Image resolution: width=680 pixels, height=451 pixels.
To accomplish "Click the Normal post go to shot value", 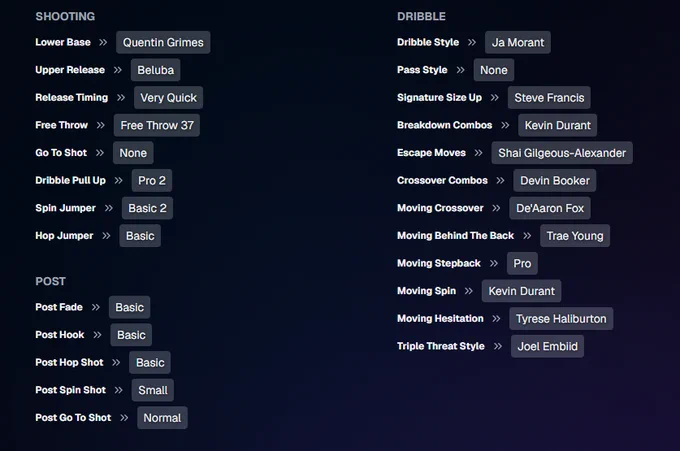I will point(162,418).
